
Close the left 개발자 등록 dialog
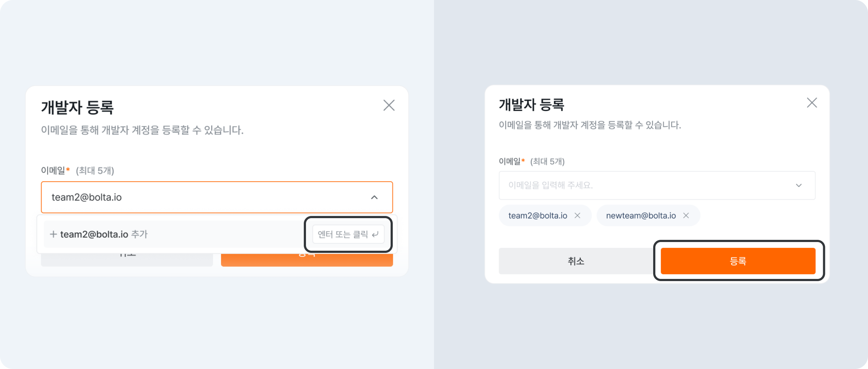[x=389, y=105]
